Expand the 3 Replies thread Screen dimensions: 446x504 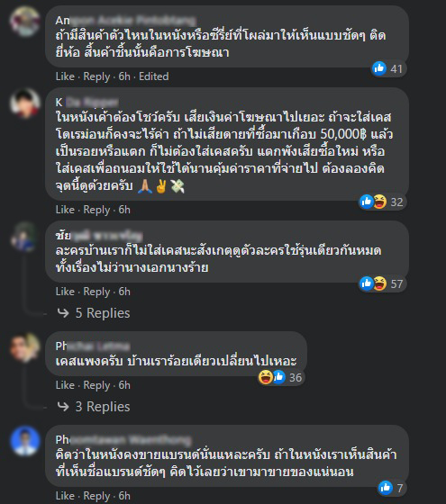(x=103, y=407)
